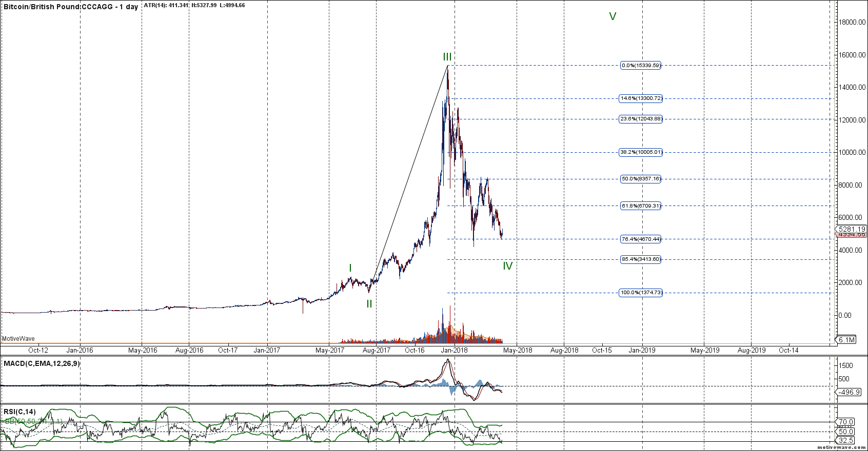Click the 32.5 RSI value tag
The image size is (868, 451).
[x=846, y=441]
